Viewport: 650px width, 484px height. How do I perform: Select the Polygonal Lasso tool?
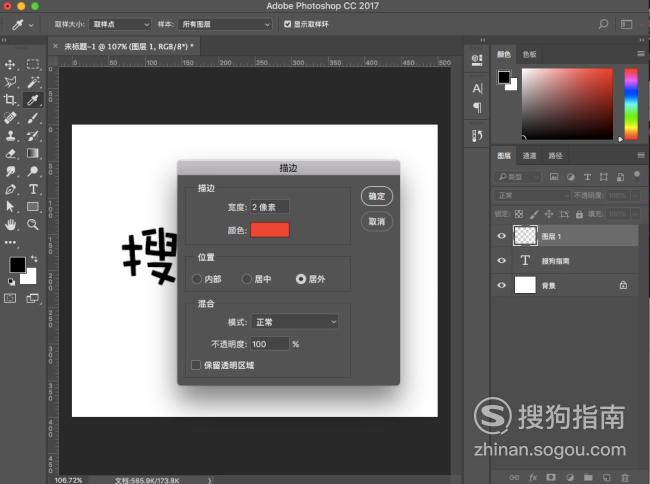point(10,82)
